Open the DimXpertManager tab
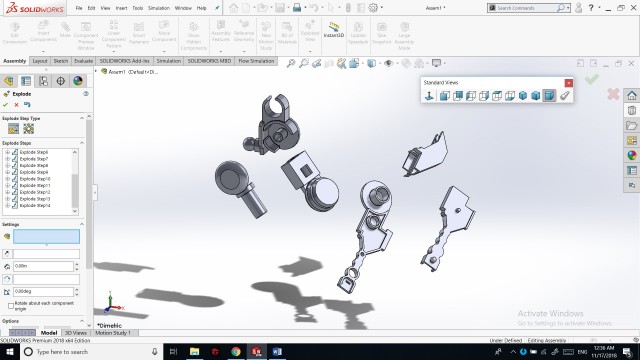Viewport: 640px width, 360px height. (60, 81)
